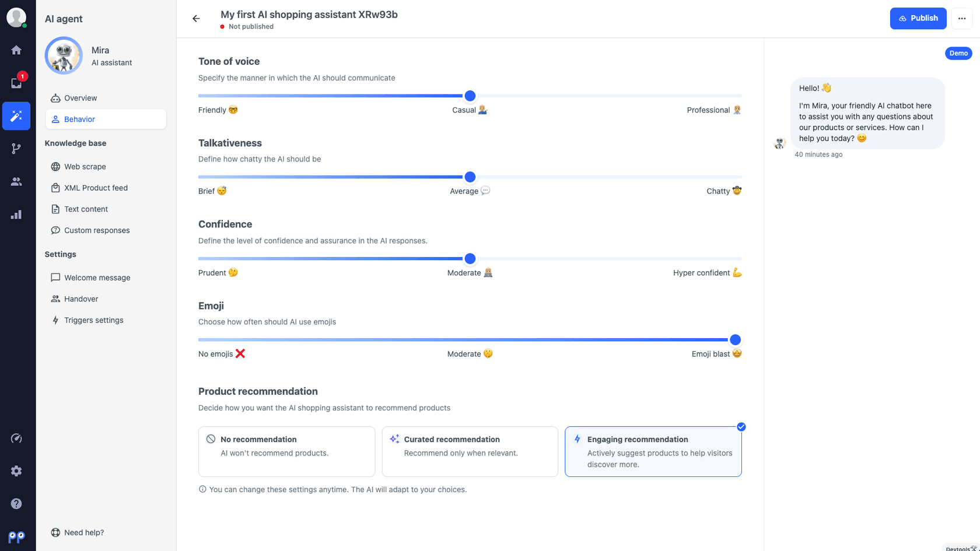Screen dimensions: 980x551
Task: Click the Brief talkativeness label
Action: (212, 191)
